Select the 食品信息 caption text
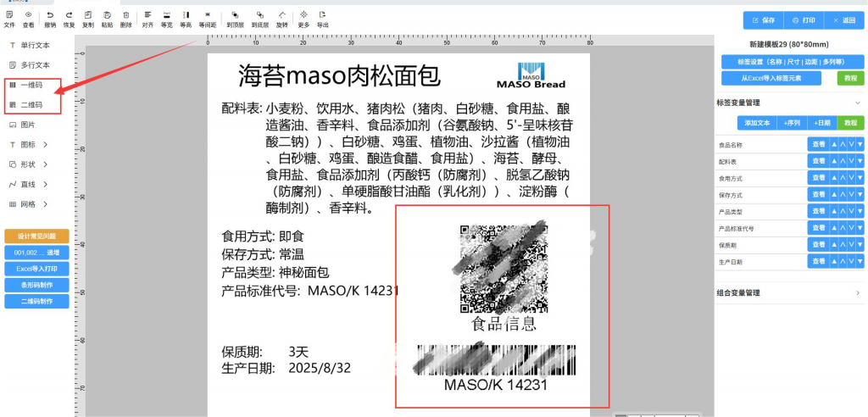 (504, 324)
